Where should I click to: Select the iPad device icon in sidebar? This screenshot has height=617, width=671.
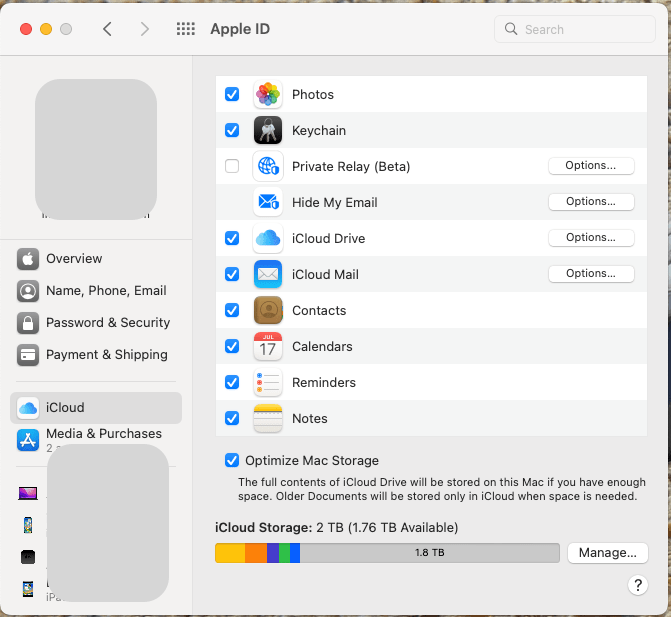(x=28, y=589)
